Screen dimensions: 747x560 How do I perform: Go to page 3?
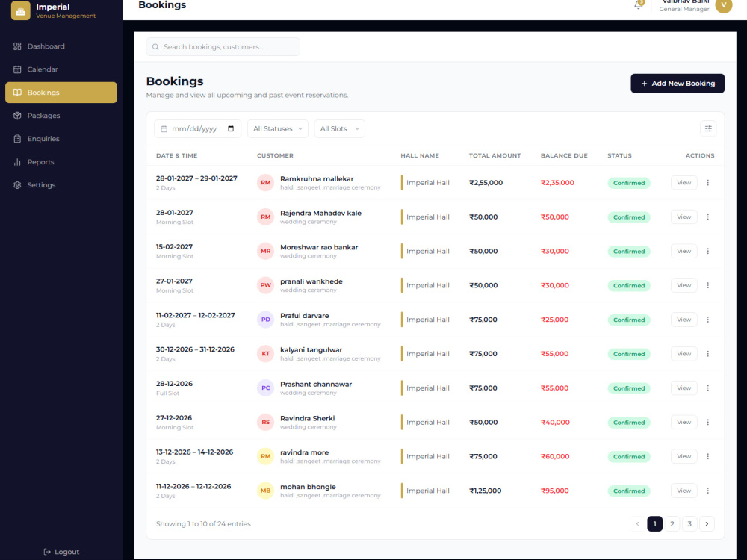click(689, 524)
